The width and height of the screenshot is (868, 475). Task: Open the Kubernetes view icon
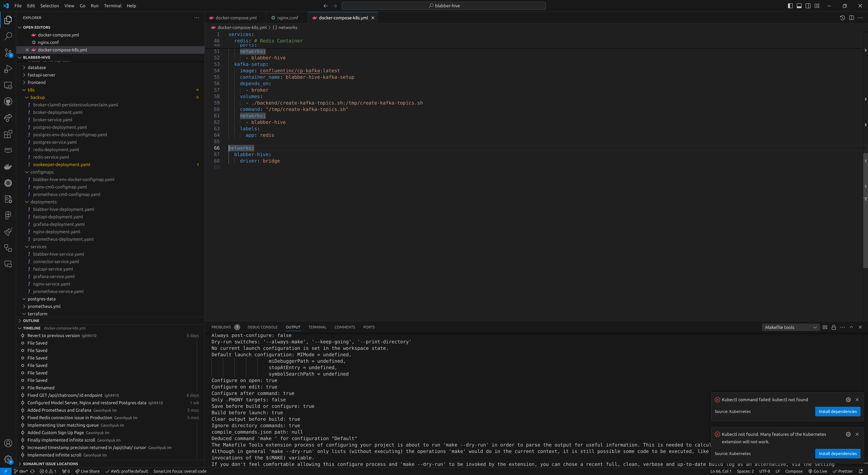click(8, 183)
